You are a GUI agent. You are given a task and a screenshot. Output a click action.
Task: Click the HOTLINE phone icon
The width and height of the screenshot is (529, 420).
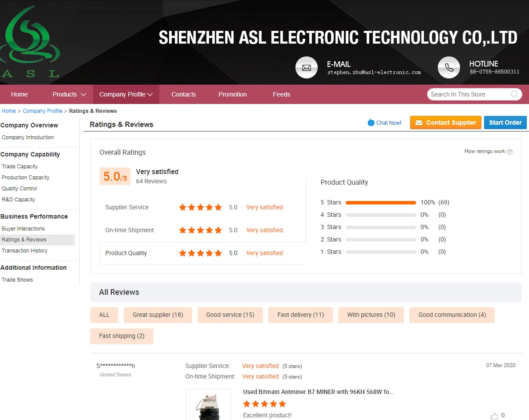tap(449, 67)
